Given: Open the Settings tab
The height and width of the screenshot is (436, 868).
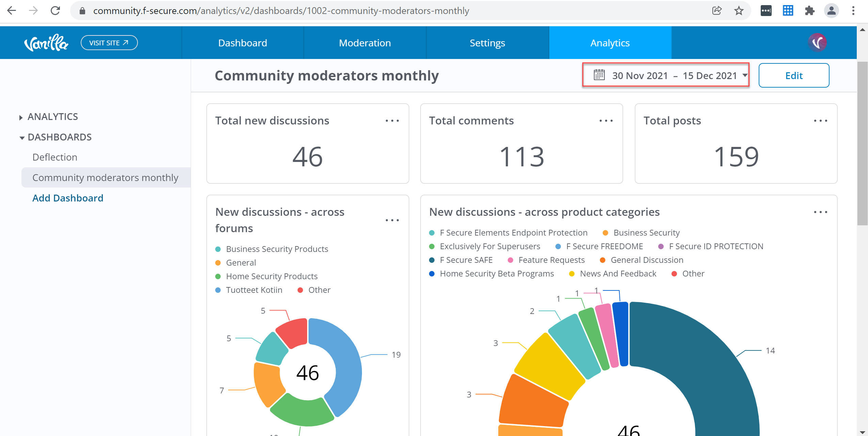Looking at the screenshot, I should coord(487,43).
